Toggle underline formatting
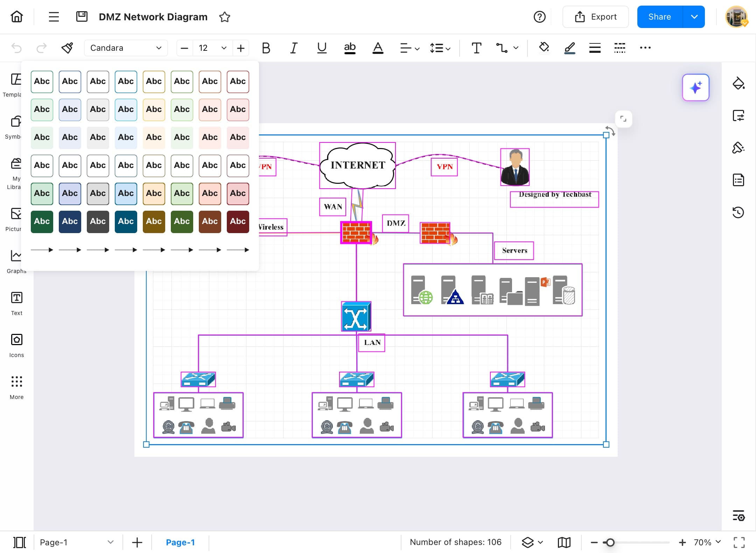The height and width of the screenshot is (553, 756). (x=321, y=48)
